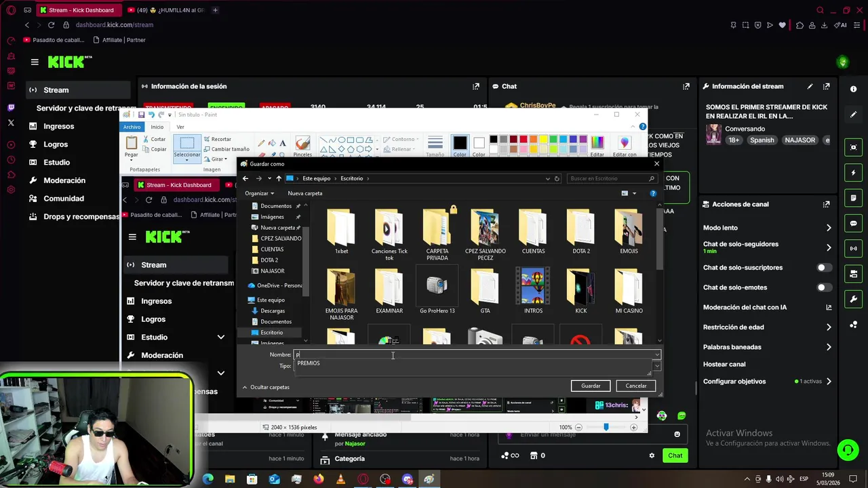868x488 pixels.
Task: Click Nueva carpeta in the save dialog
Action: pos(304,193)
